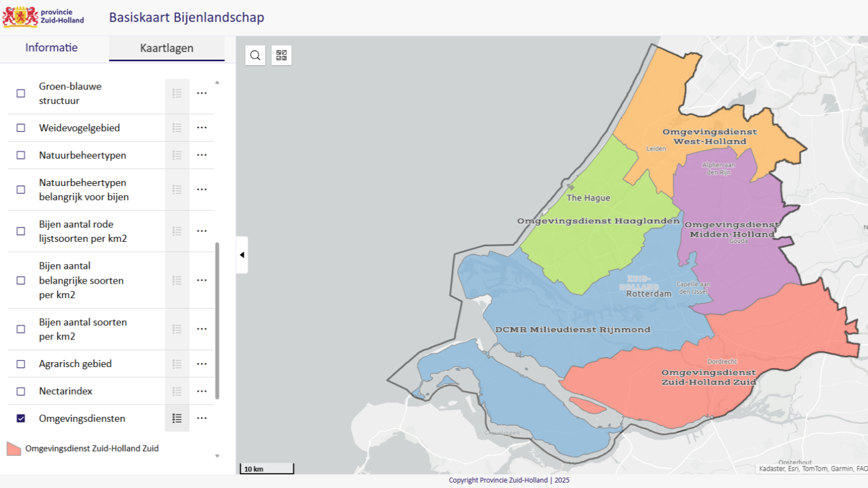This screenshot has width=868, height=488.
Task: Open options menu for Weidevogelgebied layer
Action: [x=202, y=128]
